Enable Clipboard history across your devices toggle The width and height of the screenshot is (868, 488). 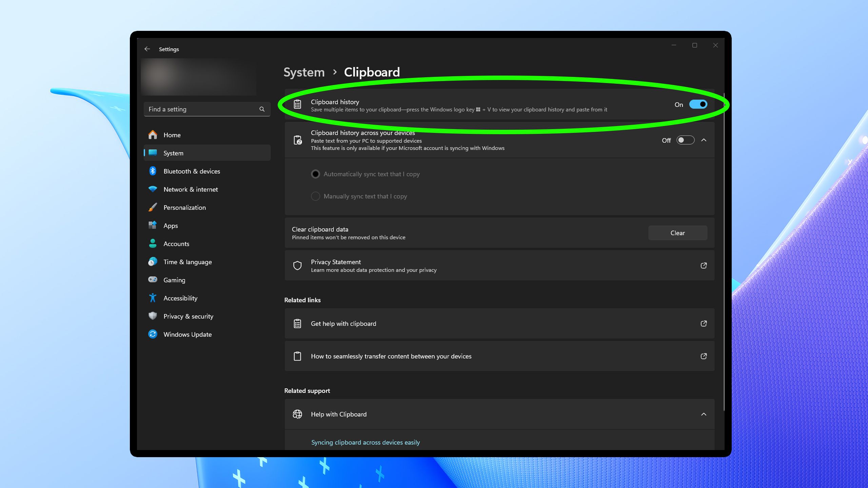pos(685,140)
